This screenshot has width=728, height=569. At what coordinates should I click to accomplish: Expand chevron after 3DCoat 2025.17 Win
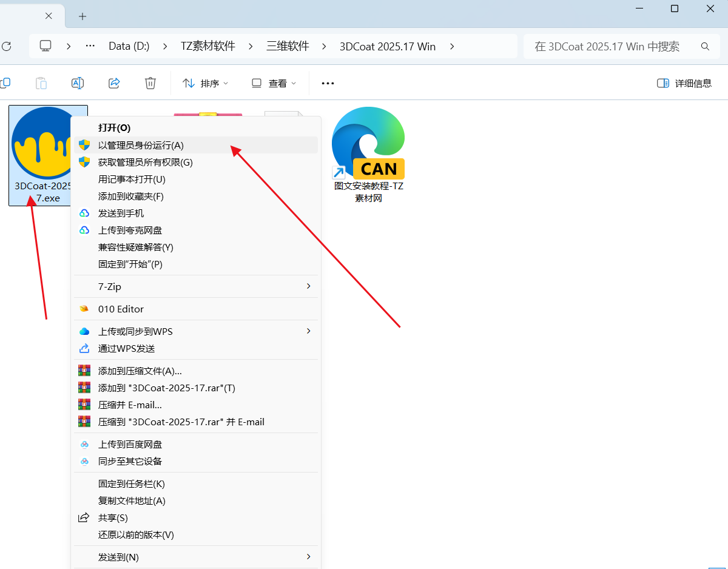[x=451, y=46]
